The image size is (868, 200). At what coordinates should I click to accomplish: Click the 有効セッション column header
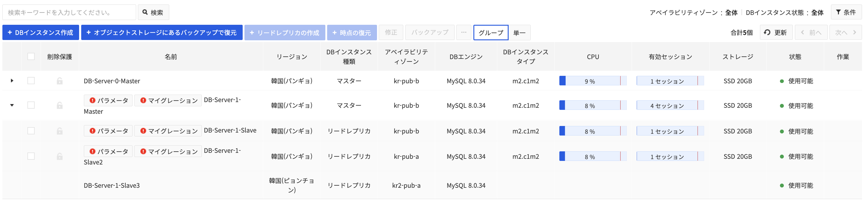(x=670, y=56)
